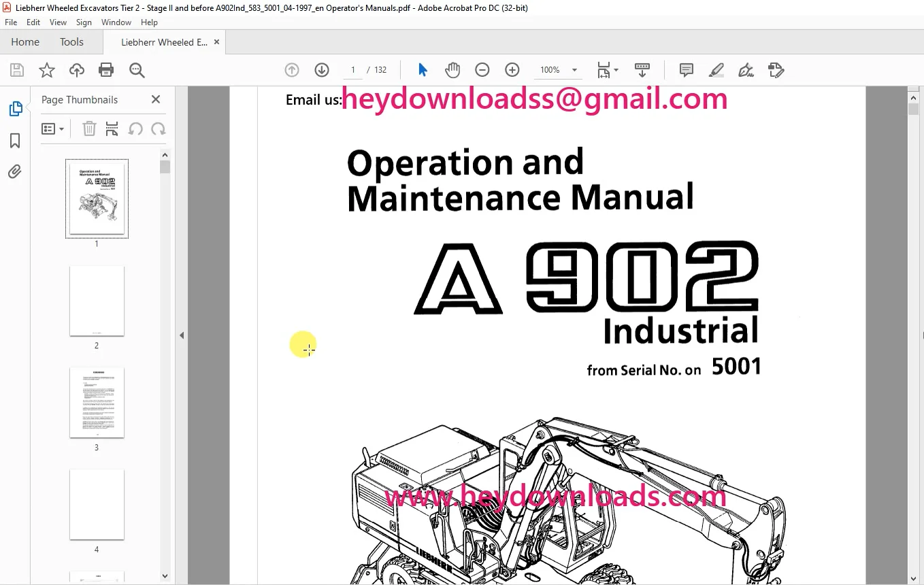Click the Industrial text
This screenshot has width=924, height=585.
(680, 331)
